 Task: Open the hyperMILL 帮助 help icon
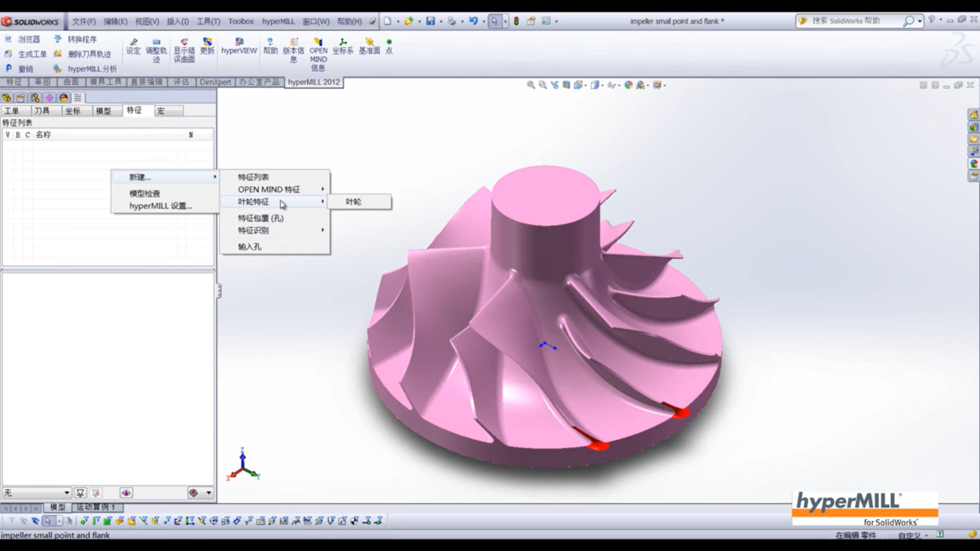270,47
